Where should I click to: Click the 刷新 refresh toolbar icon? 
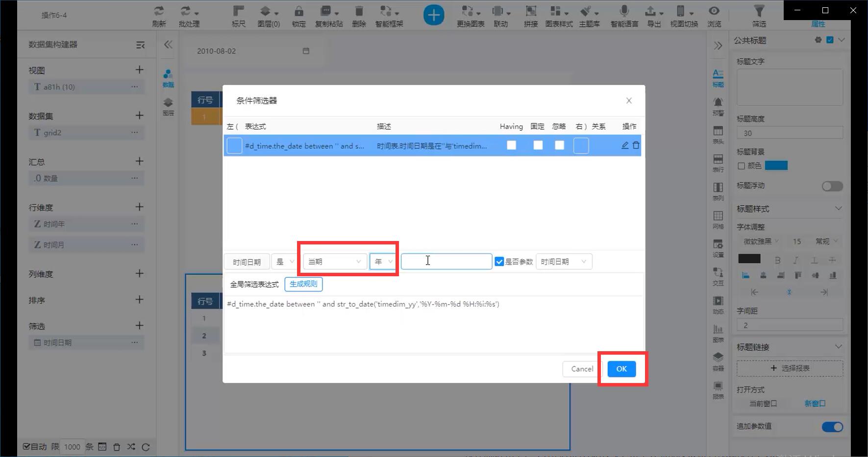tap(159, 11)
